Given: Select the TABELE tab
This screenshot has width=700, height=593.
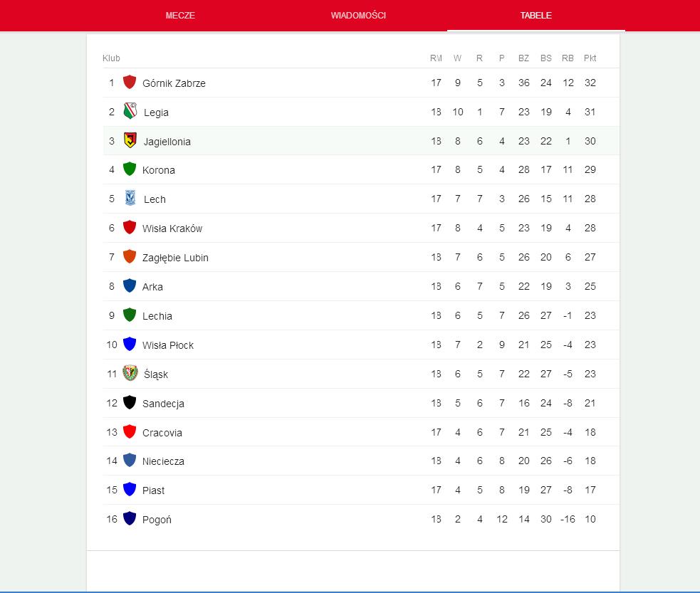Looking at the screenshot, I should pos(536,16).
